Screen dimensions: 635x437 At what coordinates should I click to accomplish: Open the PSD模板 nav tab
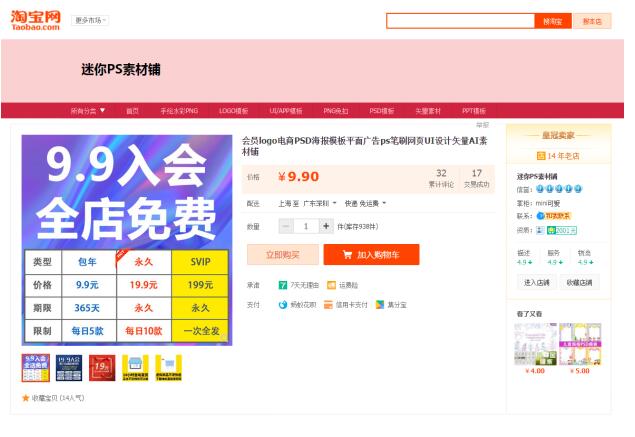pyautogui.click(x=382, y=111)
